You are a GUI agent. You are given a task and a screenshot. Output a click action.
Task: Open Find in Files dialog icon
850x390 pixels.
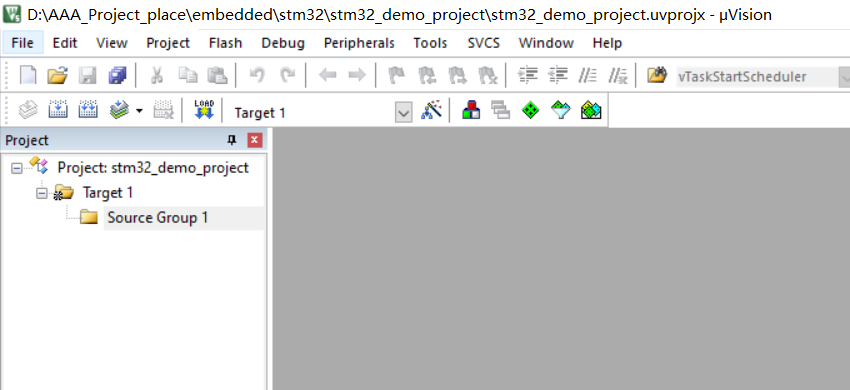pos(656,75)
